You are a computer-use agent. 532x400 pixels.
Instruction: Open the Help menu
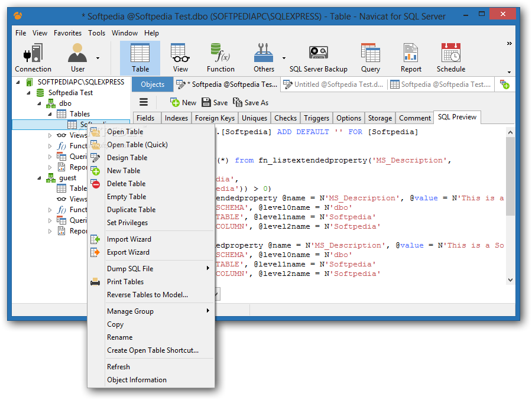151,33
